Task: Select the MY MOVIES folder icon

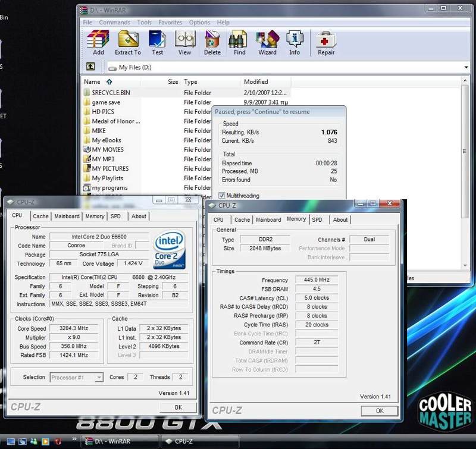Action: [87, 149]
